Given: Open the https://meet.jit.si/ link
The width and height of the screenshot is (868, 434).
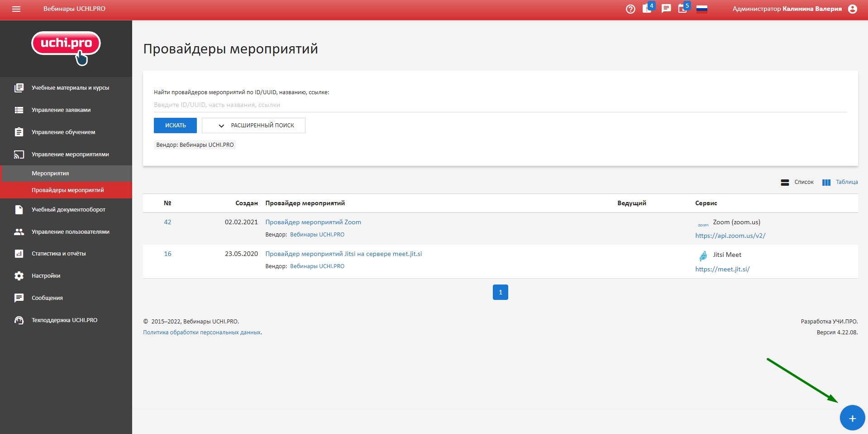Looking at the screenshot, I should click(722, 269).
